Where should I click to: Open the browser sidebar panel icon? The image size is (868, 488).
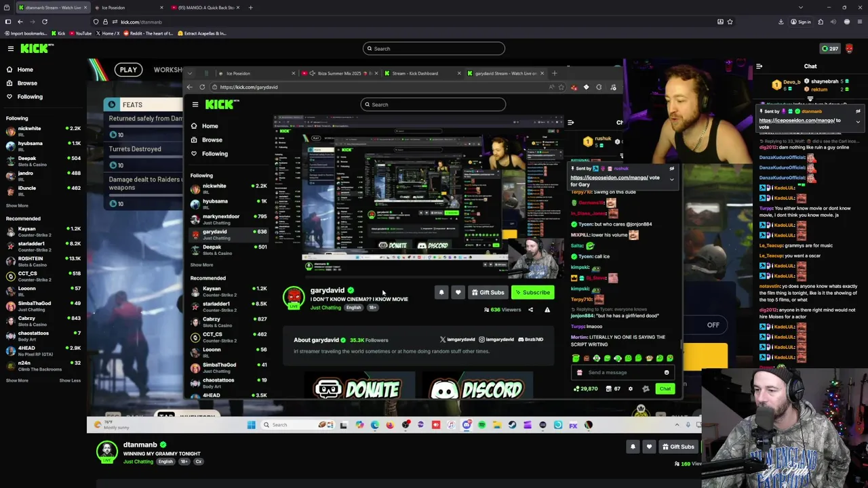point(7,22)
